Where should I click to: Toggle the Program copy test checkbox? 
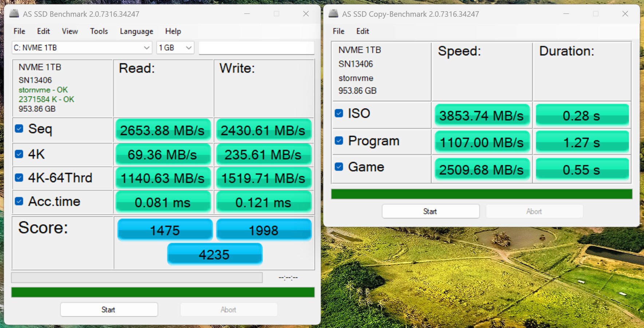click(339, 141)
